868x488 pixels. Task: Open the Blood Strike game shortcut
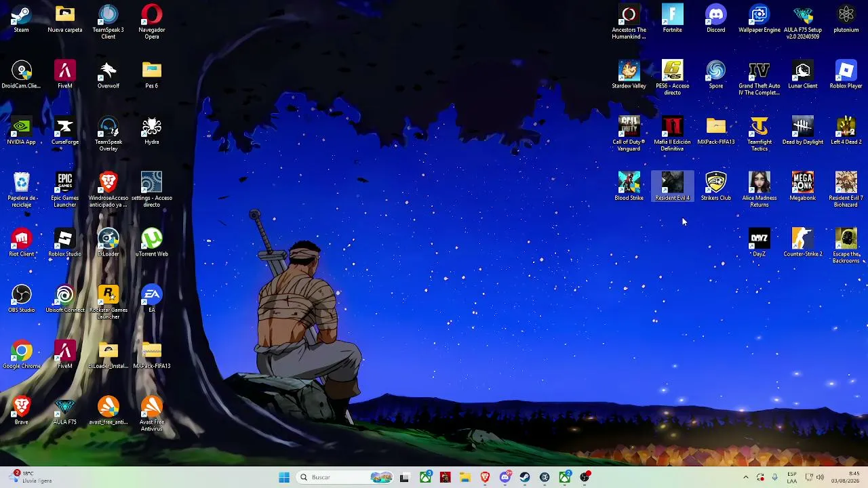click(629, 187)
